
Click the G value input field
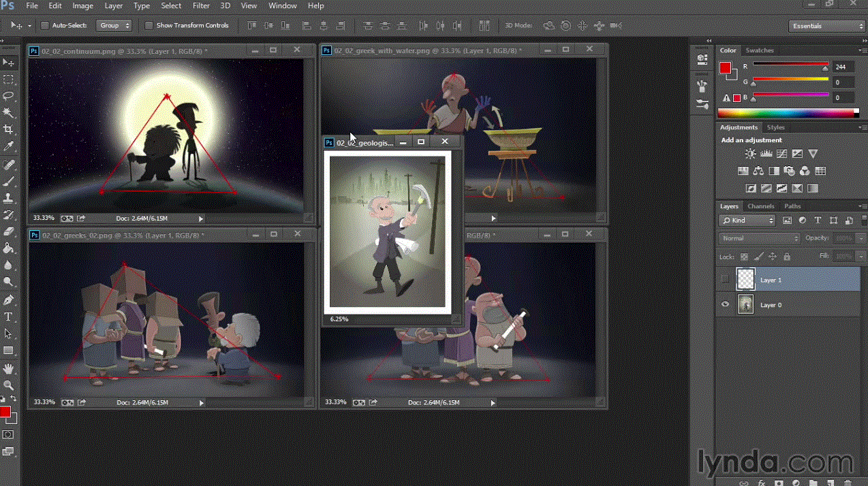[x=844, y=82]
